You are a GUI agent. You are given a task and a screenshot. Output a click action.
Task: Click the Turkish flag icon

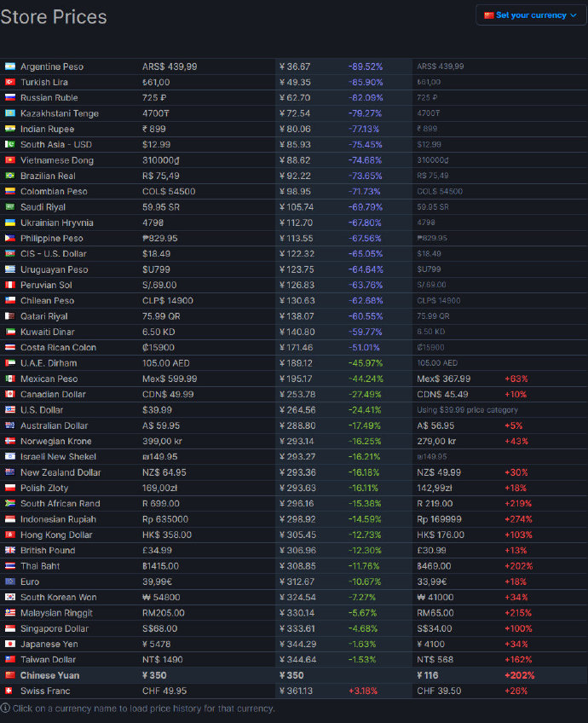point(10,82)
